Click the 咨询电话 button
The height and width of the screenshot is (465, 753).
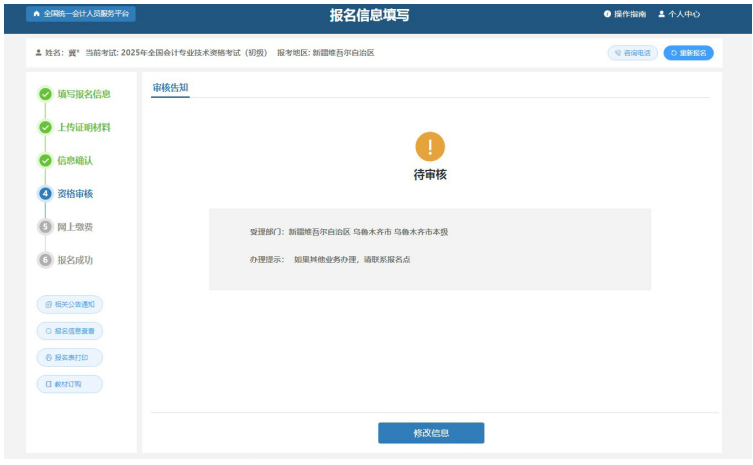pos(632,53)
